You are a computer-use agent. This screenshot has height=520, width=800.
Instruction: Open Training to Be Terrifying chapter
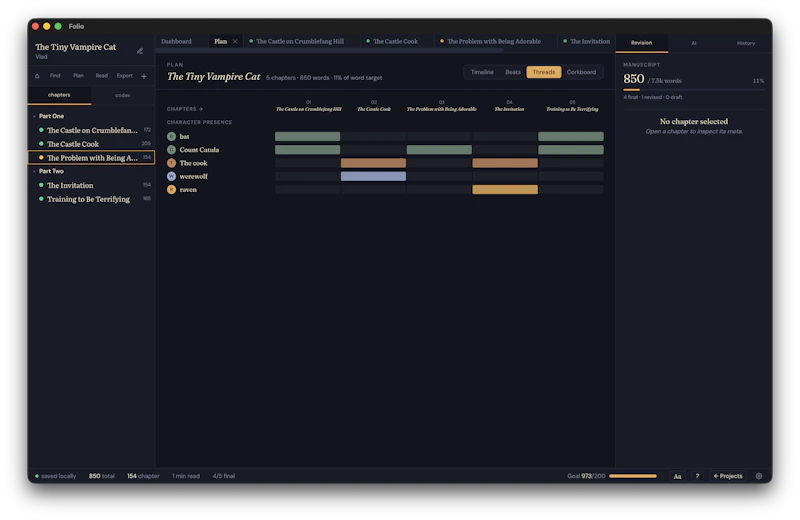click(x=91, y=199)
